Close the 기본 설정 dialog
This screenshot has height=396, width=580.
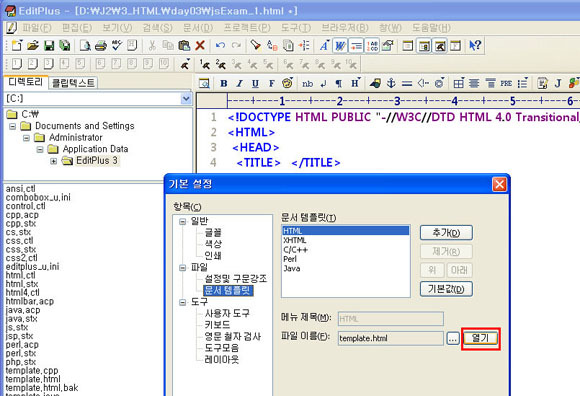499,184
